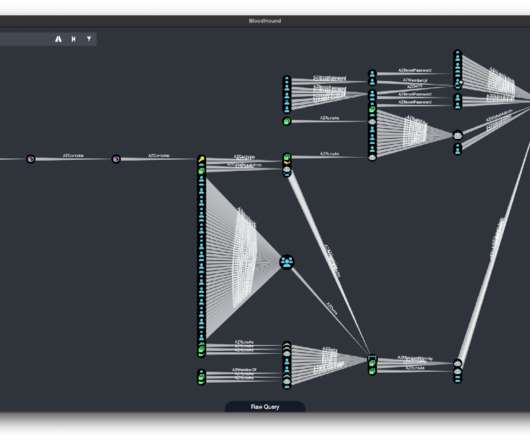
Task: Select the green node right of AZMemberOf edges
Action: click(287, 157)
